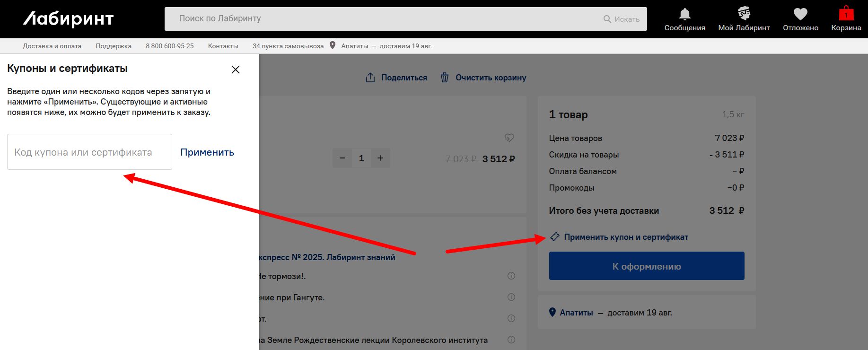
Task: Click the 3 512 ₽ item price
Action: [x=499, y=159]
